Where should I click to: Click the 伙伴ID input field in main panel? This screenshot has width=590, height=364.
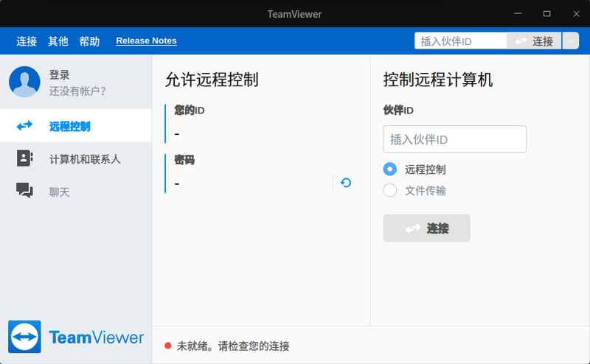tap(454, 139)
